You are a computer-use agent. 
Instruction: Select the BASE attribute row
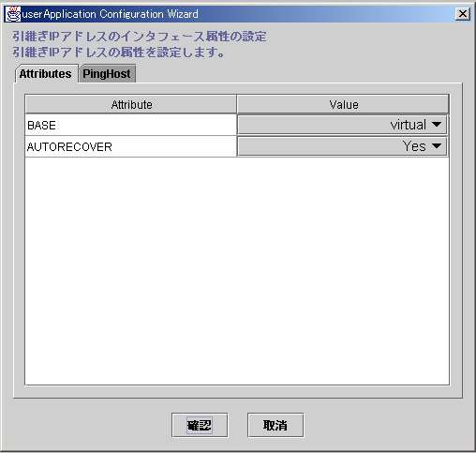tap(130, 125)
